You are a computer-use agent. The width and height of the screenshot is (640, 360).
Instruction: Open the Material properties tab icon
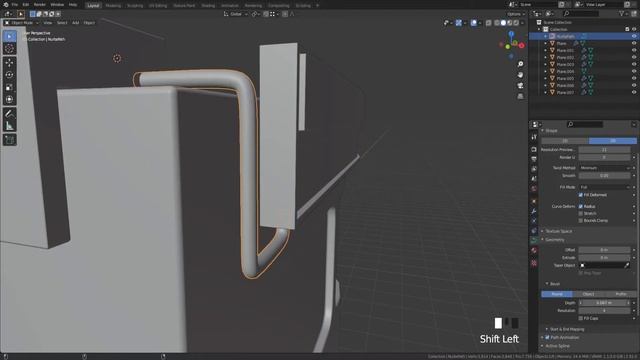pyautogui.click(x=534, y=250)
